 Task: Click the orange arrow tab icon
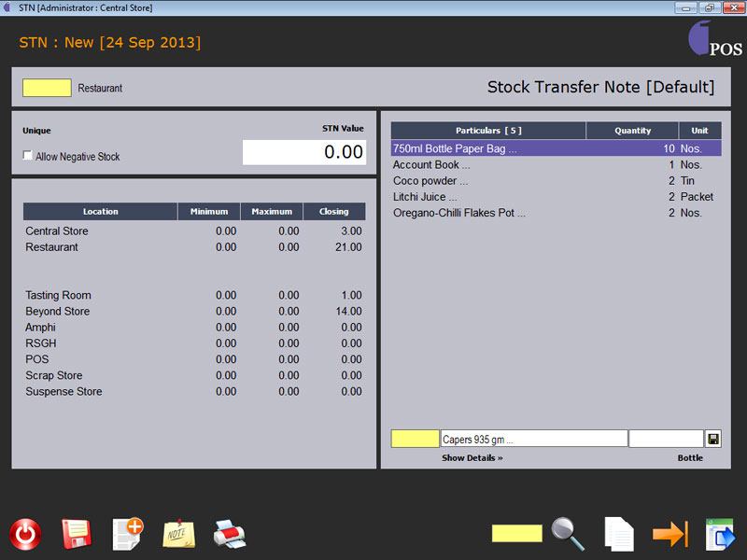pos(669,534)
